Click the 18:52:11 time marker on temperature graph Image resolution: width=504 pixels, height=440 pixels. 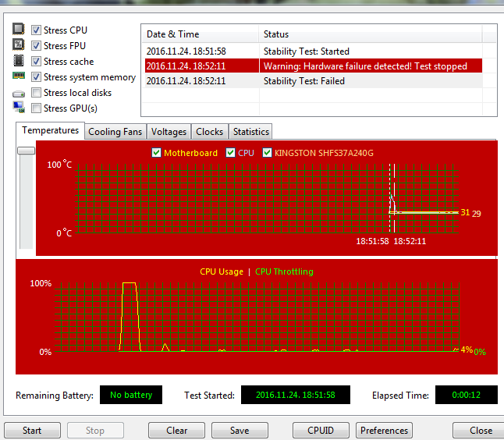410,241
